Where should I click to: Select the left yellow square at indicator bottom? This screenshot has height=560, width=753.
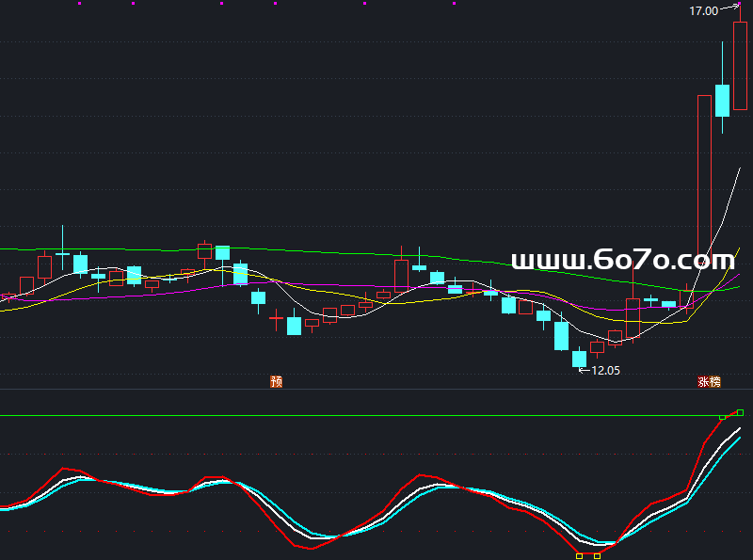point(580,555)
